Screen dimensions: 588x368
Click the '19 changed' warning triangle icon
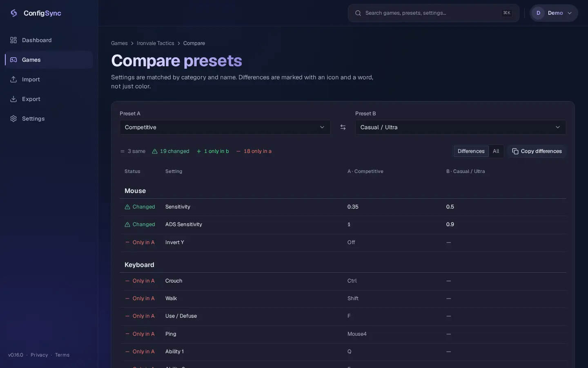pos(155,151)
